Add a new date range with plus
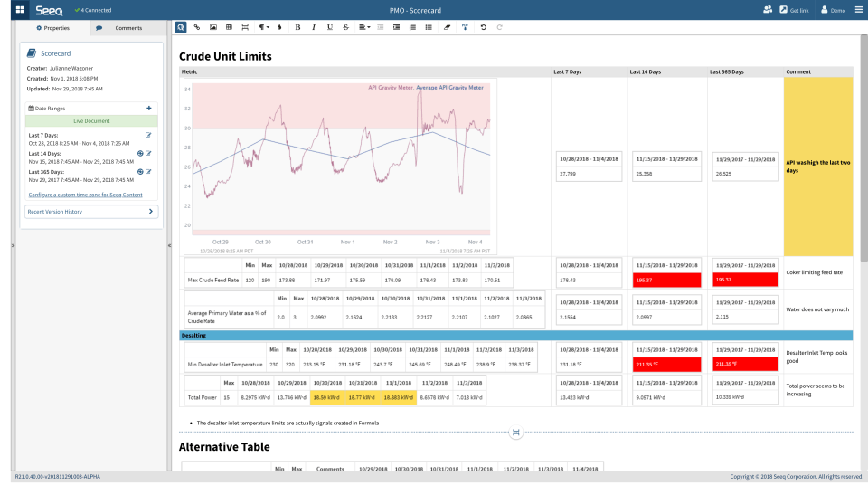Viewport: 868px width, 495px height. [x=149, y=108]
